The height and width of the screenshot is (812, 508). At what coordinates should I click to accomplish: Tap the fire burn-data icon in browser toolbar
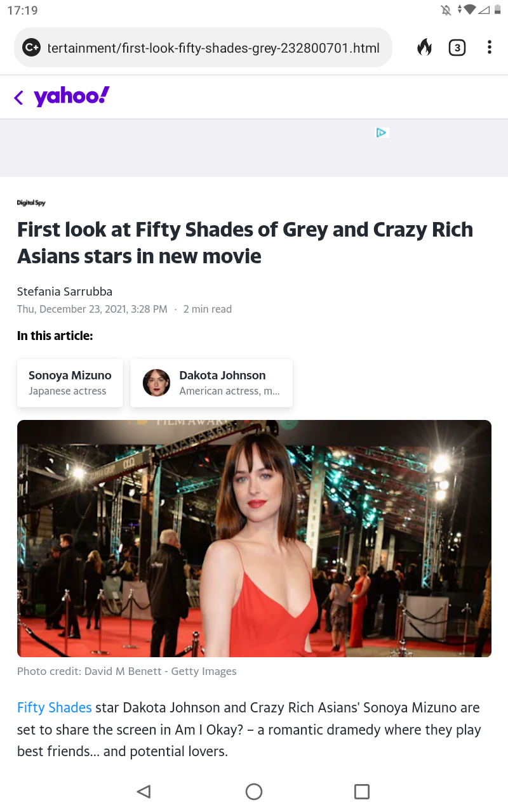point(424,47)
